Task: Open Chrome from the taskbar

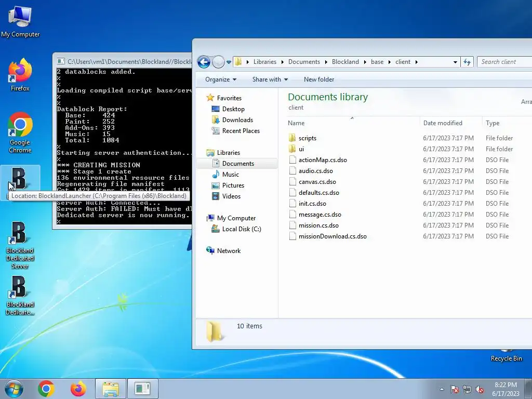Action: (x=46, y=389)
